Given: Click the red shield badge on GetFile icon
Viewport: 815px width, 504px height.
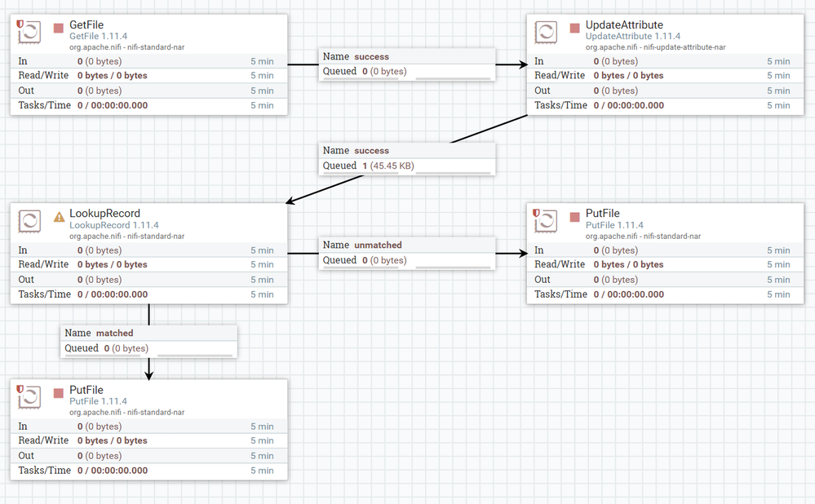Looking at the screenshot, I should click(20, 24).
